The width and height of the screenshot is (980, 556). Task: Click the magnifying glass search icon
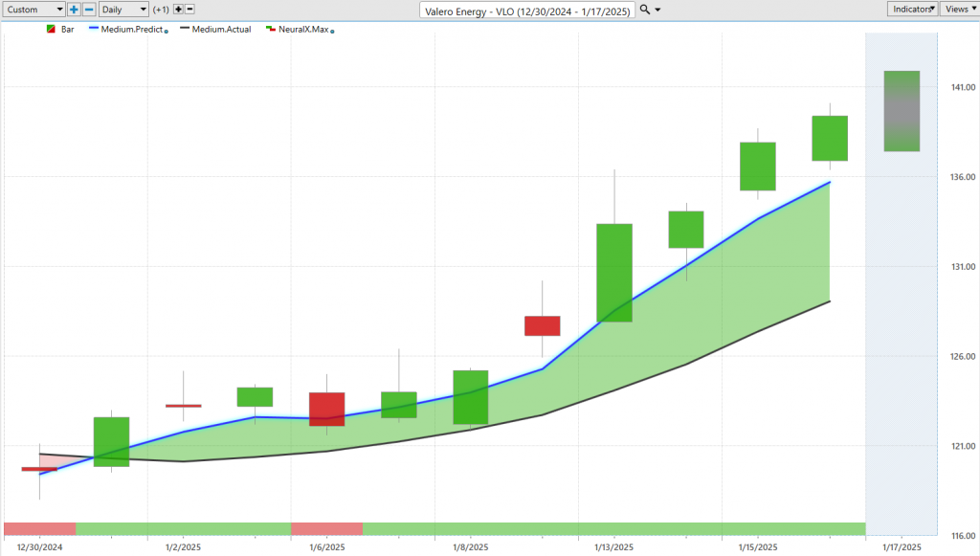pyautogui.click(x=644, y=9)
